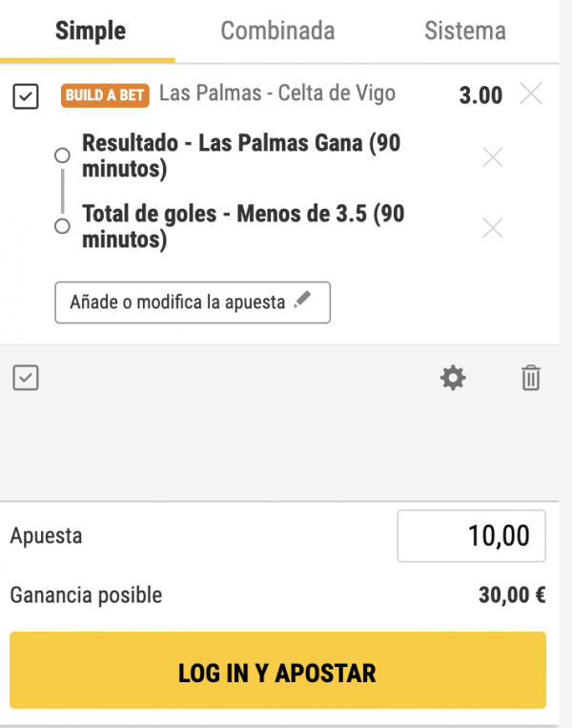This screenshot has height=728, width=572.
Task: Click the Resultado - Las Palmas Gana text
Action: (x=240, y=156)
